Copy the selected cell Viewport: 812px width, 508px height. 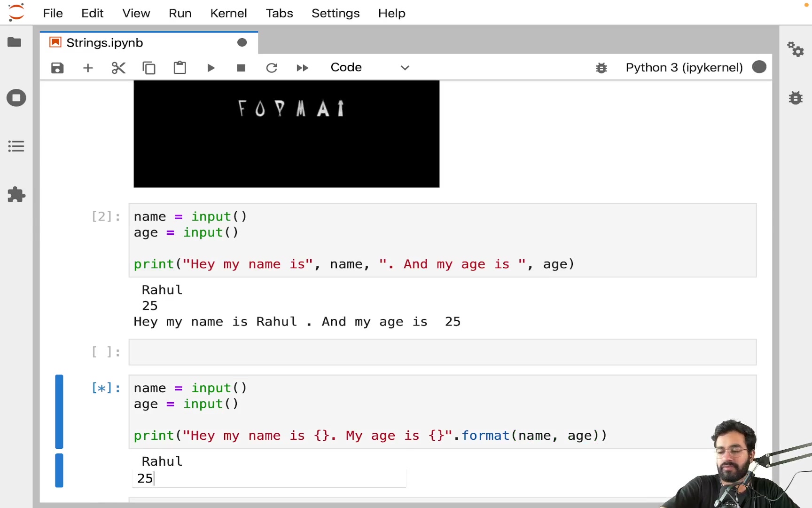coord(149,68)
